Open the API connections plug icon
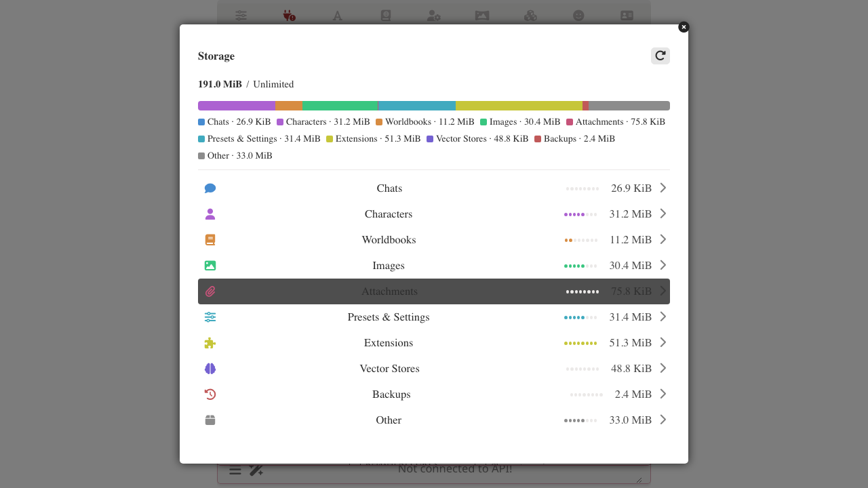This screenshot has width=868, height=488. pos(289,15)
